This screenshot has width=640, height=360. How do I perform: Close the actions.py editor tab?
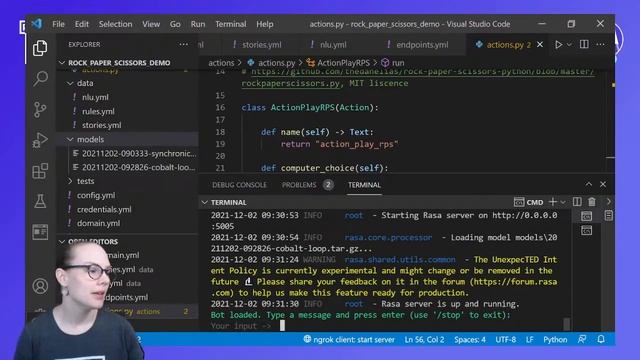540,44
